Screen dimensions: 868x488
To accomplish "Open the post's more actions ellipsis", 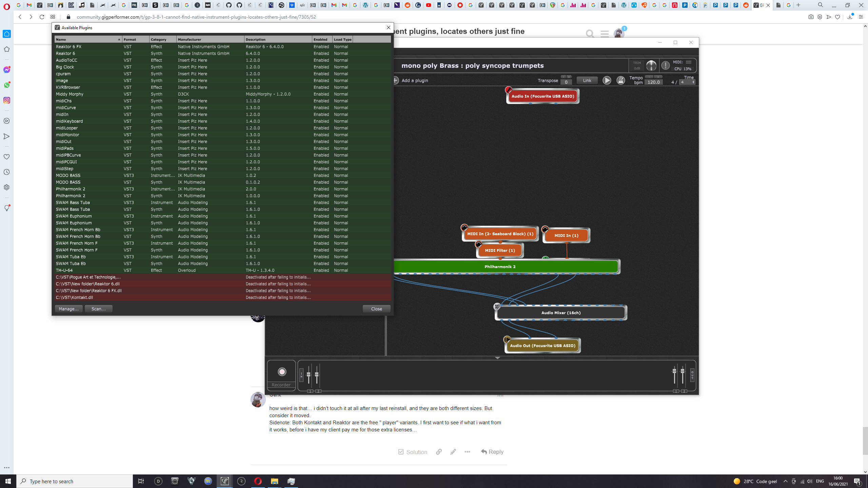I will tap(467, 452).
